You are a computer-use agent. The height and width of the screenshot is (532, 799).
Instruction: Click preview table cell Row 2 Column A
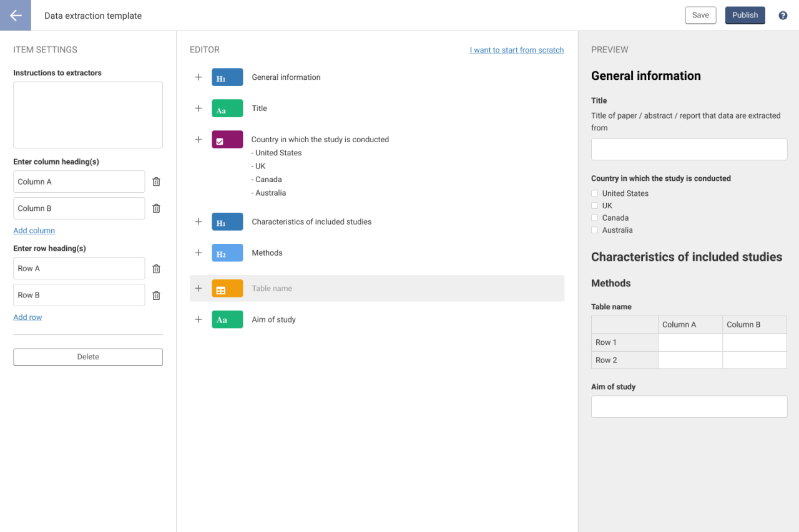690,360
